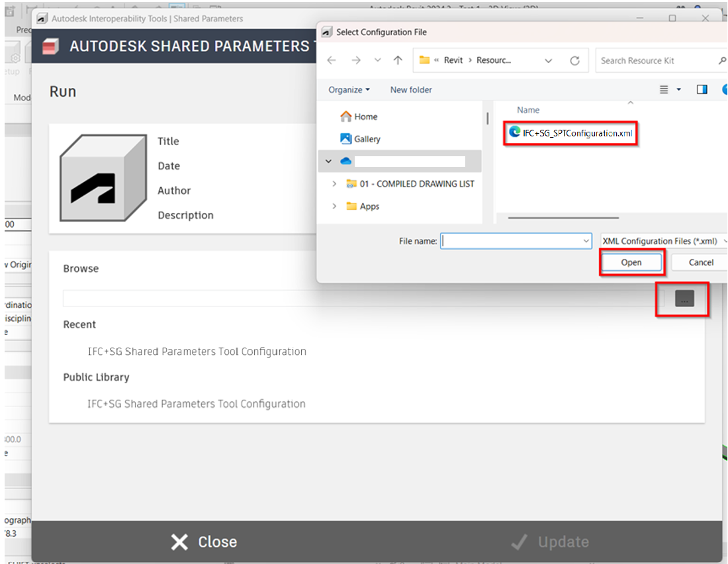Change the file view layout icon

coord(664,89)
